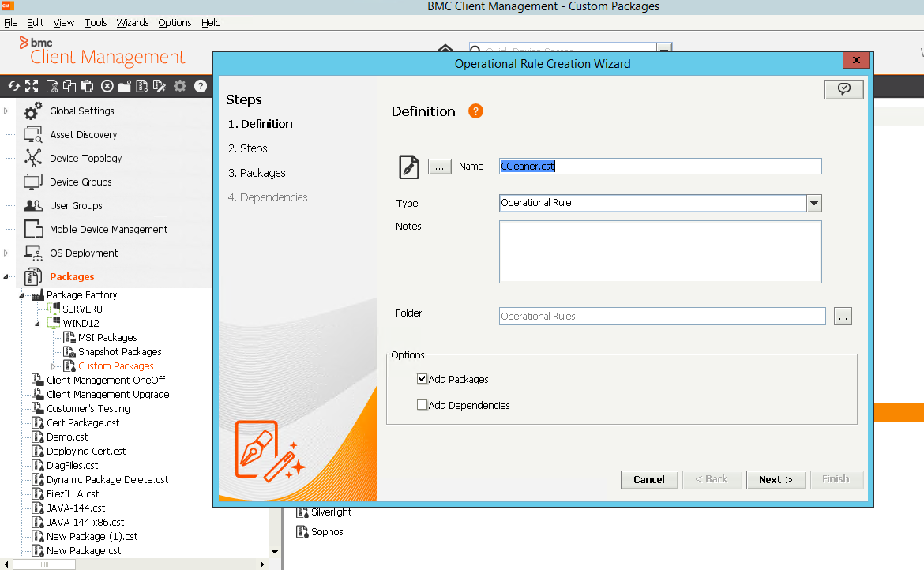Click the expand-all arrows toolbar icon
The image size is (924, 570).
[32, 87]
